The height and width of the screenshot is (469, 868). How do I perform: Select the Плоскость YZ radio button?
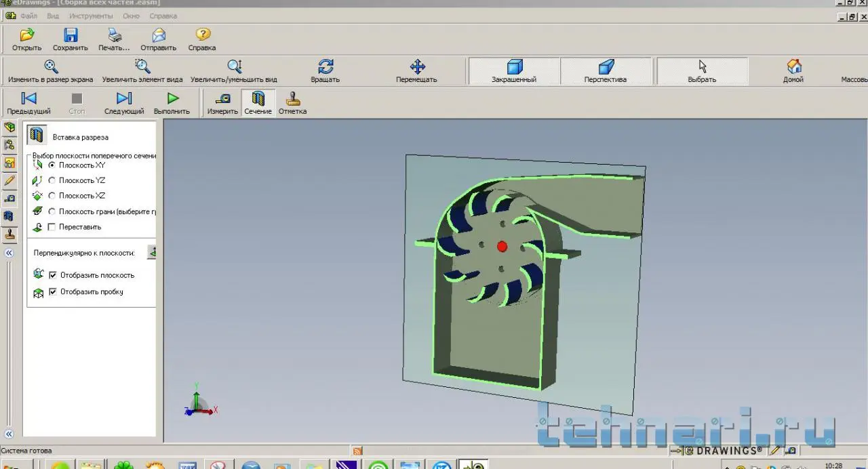coord(52,180)
